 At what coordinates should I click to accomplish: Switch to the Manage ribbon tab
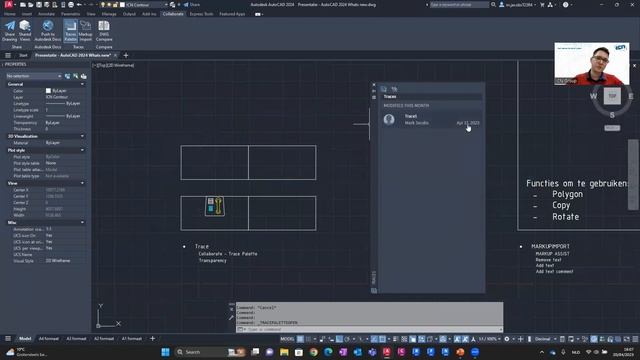[x=109, y=14]
